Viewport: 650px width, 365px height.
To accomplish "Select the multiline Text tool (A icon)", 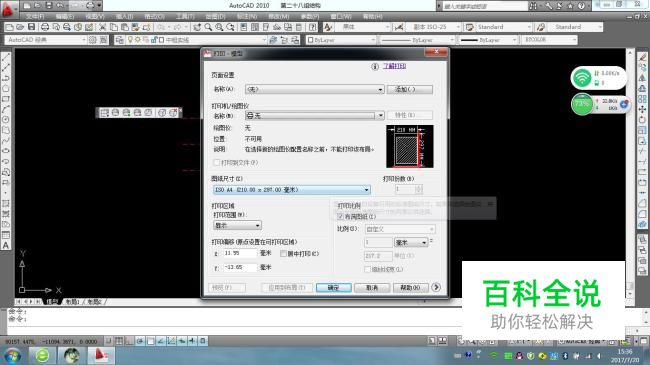I will [6, 245].
